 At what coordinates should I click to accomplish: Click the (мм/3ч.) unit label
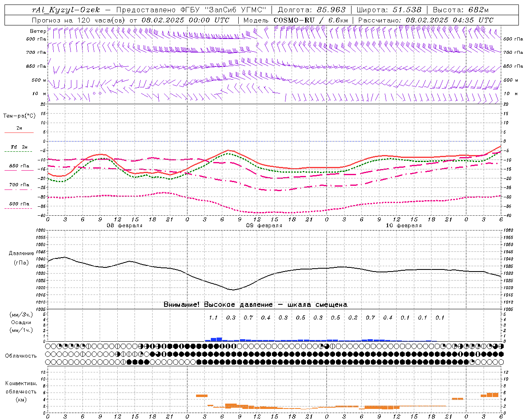(x=21, y=315)
